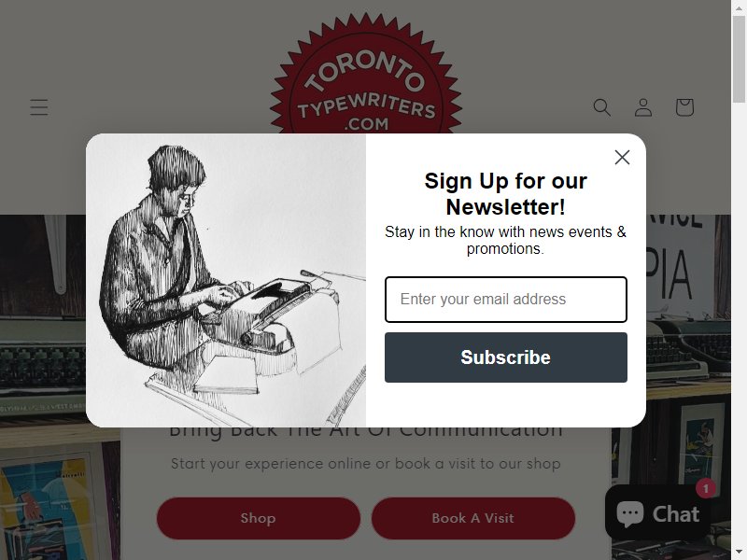
Task: Go to the Shop button
Action: click(259, 518)
